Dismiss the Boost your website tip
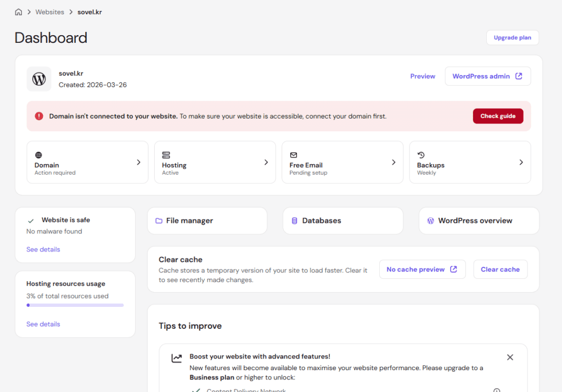Image resolution: width=562 pixels, height=392 pixels. coord(510,357)
